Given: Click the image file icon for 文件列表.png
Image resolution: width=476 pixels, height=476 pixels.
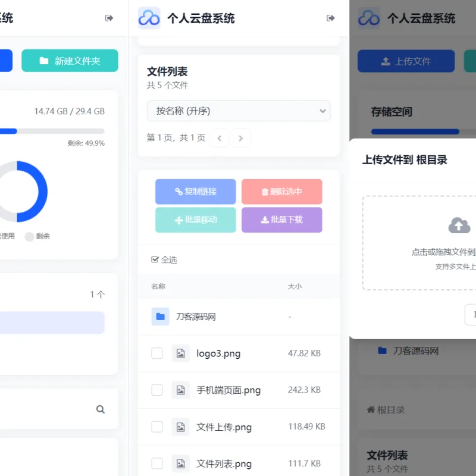Looking at the screenshot, I should (x=181, y=464).
